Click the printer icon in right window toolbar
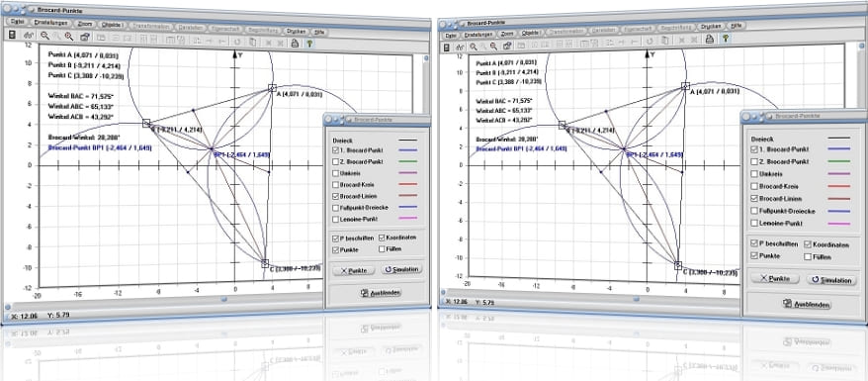This screenshot has height=381, width=868. [709, 39]
